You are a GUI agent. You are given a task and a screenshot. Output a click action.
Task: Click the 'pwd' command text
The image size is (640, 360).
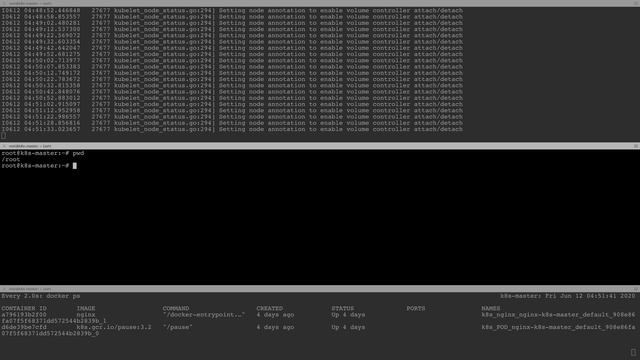78,153
